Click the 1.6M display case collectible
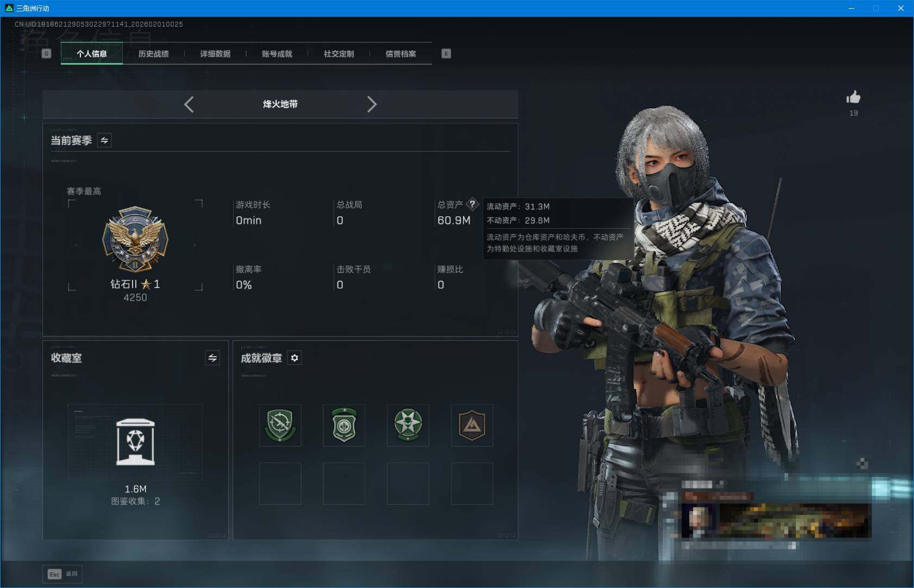This screenshot has height=588, width=914. coord(135,442)
